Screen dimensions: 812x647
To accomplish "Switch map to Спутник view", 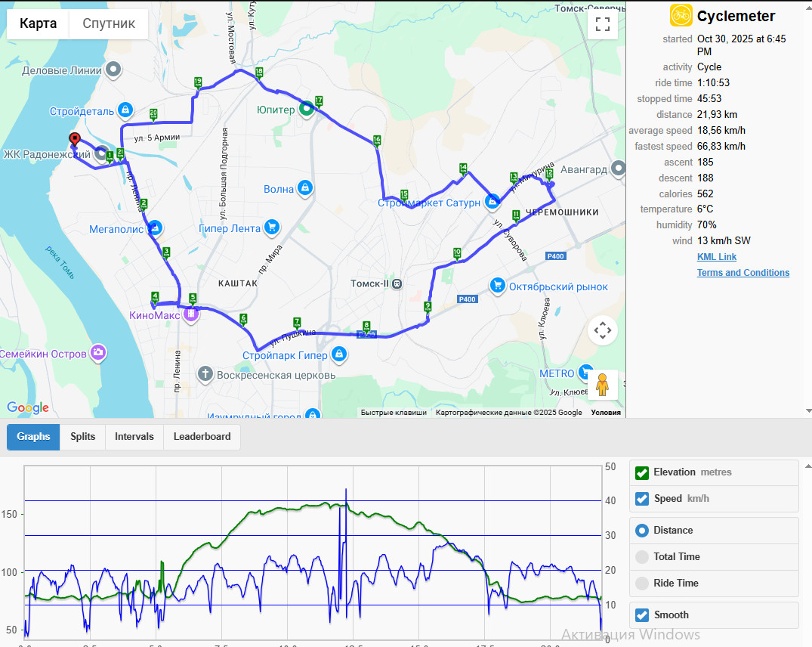I will tap(109, 24).
